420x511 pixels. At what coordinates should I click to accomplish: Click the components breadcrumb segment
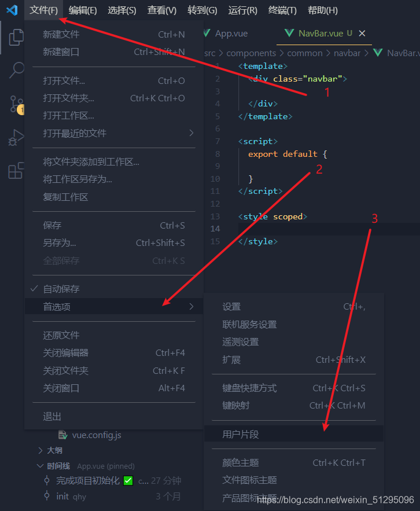click(251, 53)
